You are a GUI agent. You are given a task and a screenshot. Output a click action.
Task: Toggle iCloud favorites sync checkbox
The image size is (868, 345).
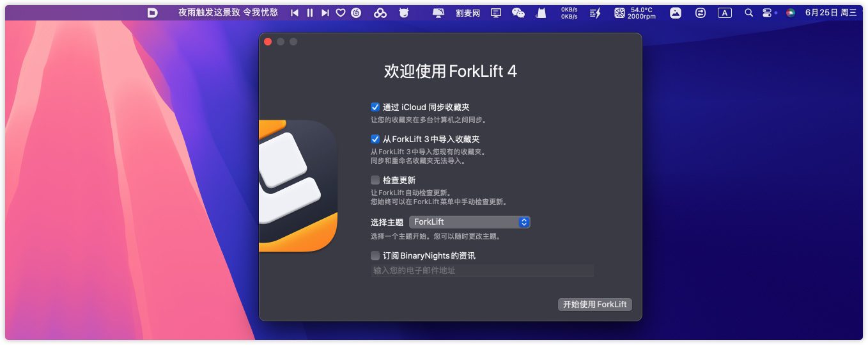coord(375,107)
